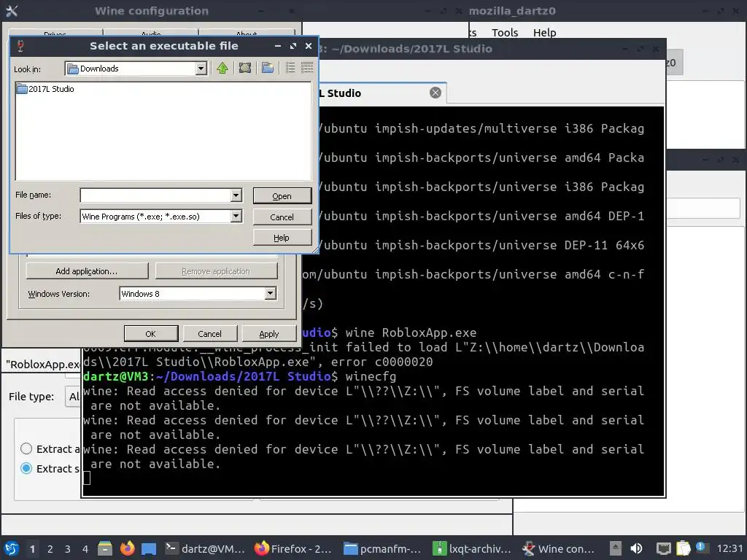747x560 pixels.
Task: Select the second Extract radio button in archiver dialog
Action: 26,468
